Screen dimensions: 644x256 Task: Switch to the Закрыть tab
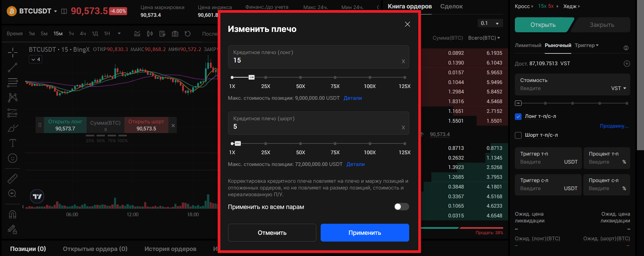(x=602, y=25)
